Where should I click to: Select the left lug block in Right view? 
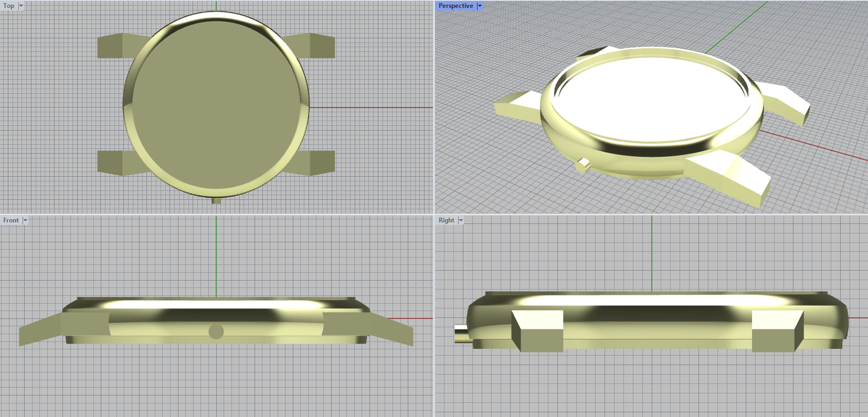click(x=537, y=331)
